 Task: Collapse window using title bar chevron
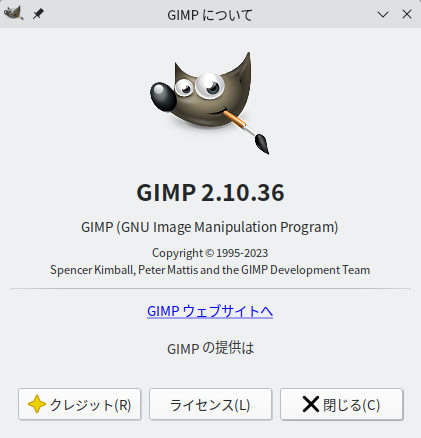383,14
